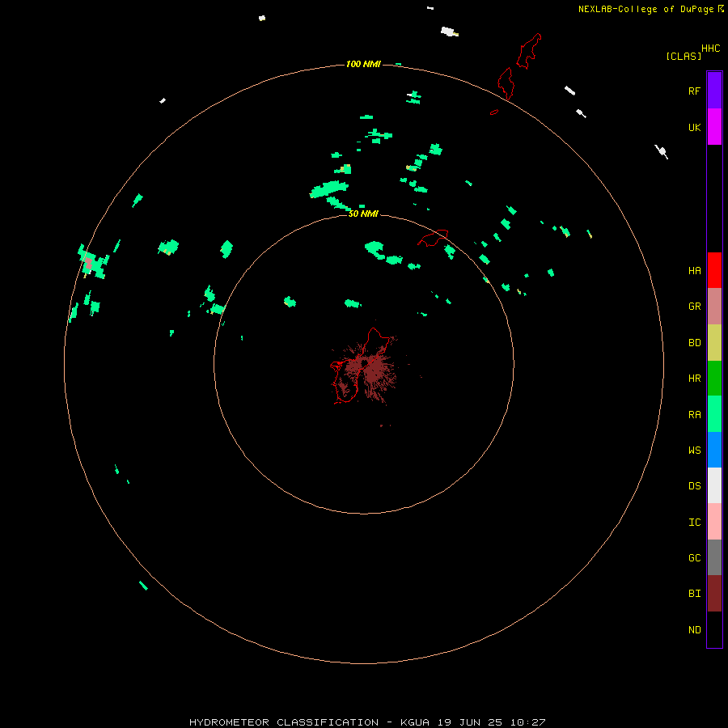728x728 pixels.
Task: Click the 50 NMI range ring label
Action: (x=363, y=214)
